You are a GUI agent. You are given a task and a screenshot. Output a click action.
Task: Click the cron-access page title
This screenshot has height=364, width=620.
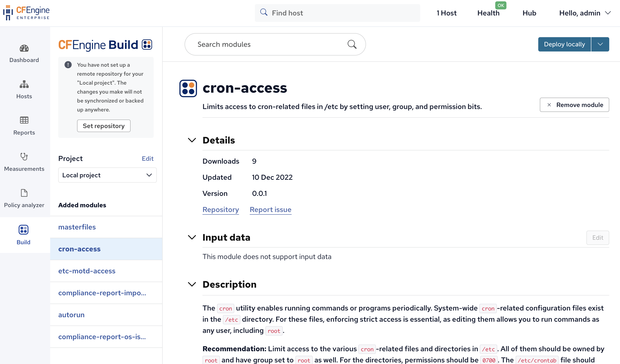click(245, 88)
